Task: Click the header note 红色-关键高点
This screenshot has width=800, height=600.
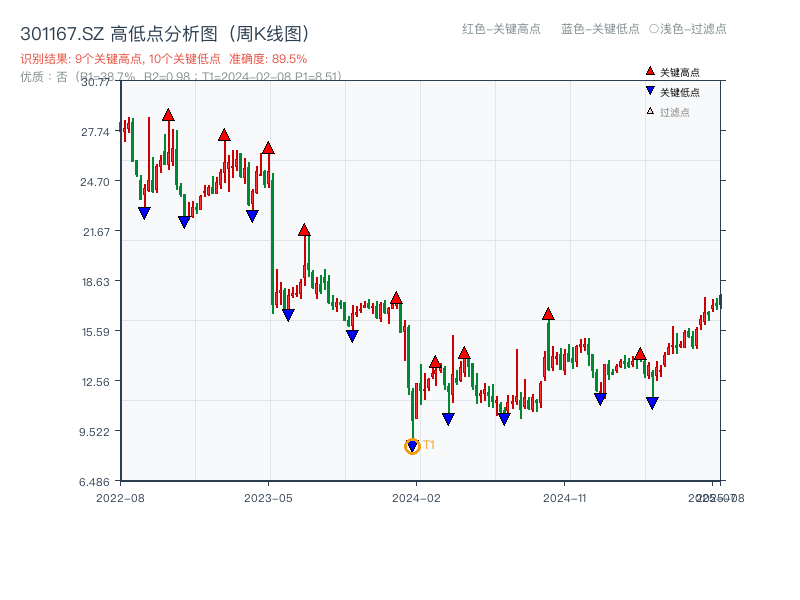Action: click(501, 29)
